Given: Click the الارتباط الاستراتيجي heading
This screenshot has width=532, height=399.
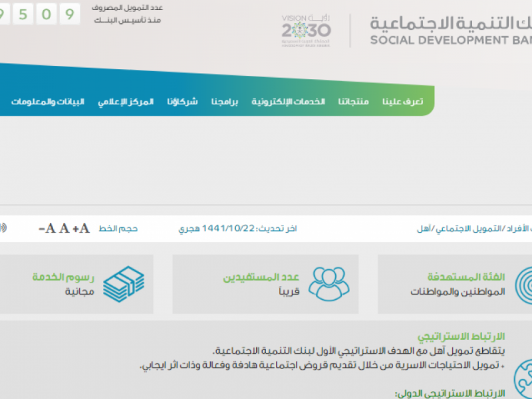Looking at the screenshot, I should tap(461, 336).
